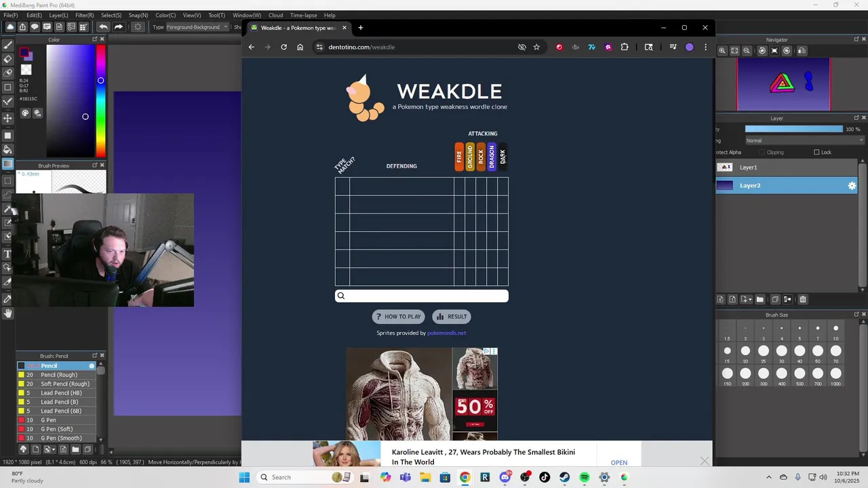Zoom out using Navigator magnifier minus
The width and height of the screenshot is (868, 488).
747,51
